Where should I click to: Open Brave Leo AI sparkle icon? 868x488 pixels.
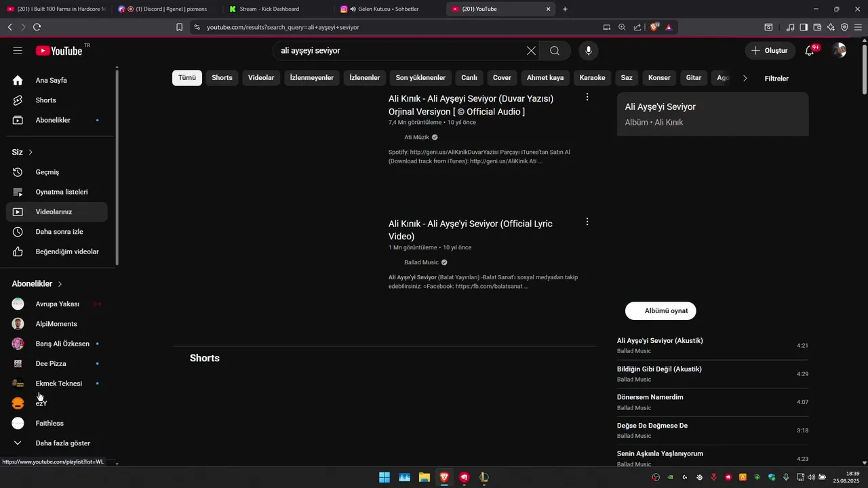click(831, 27)
